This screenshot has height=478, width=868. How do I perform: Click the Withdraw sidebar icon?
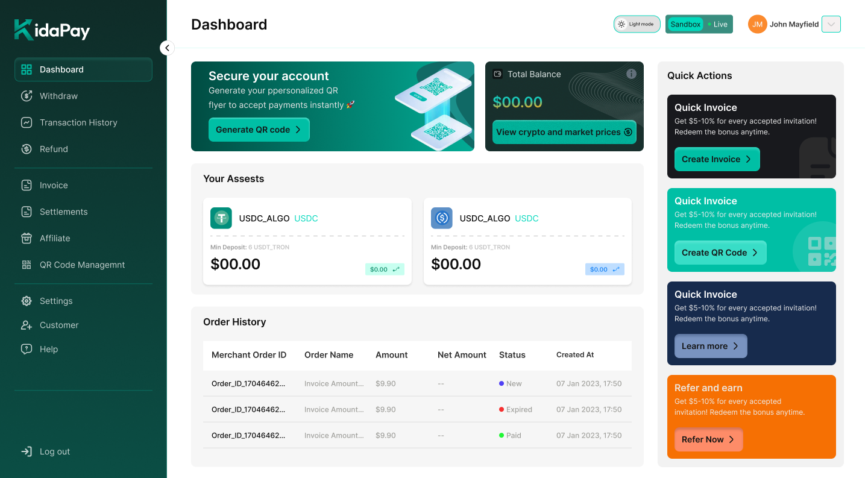27,96
